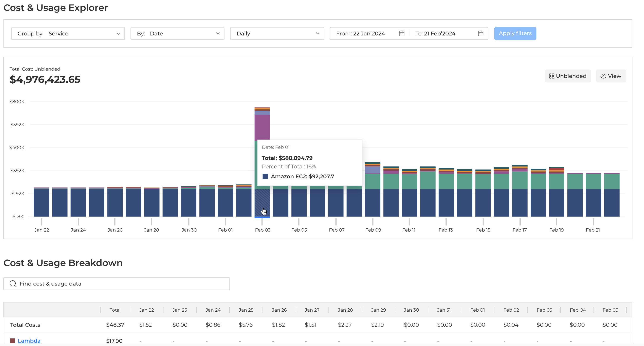Click the eye icon on View button
The height and width of the screenshot is (346, 644).
pos(603,76)
